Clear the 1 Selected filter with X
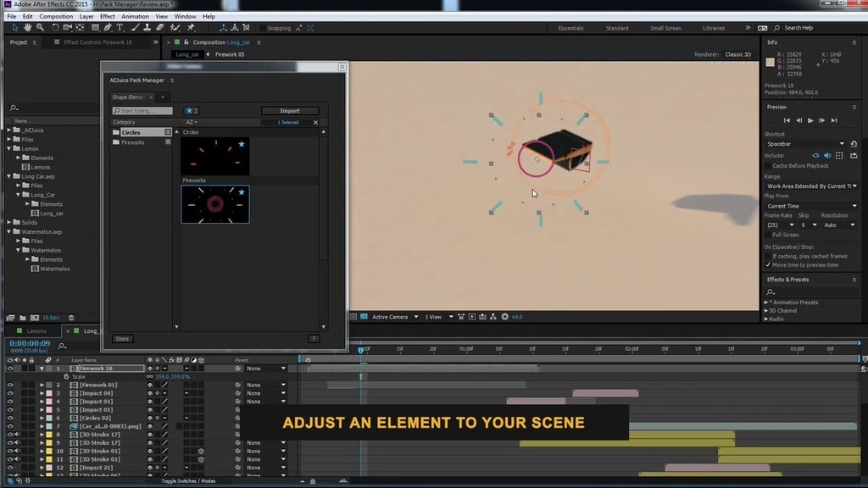Image resolution: width=868 pixels, height=488 pixels. click(315, 122)
